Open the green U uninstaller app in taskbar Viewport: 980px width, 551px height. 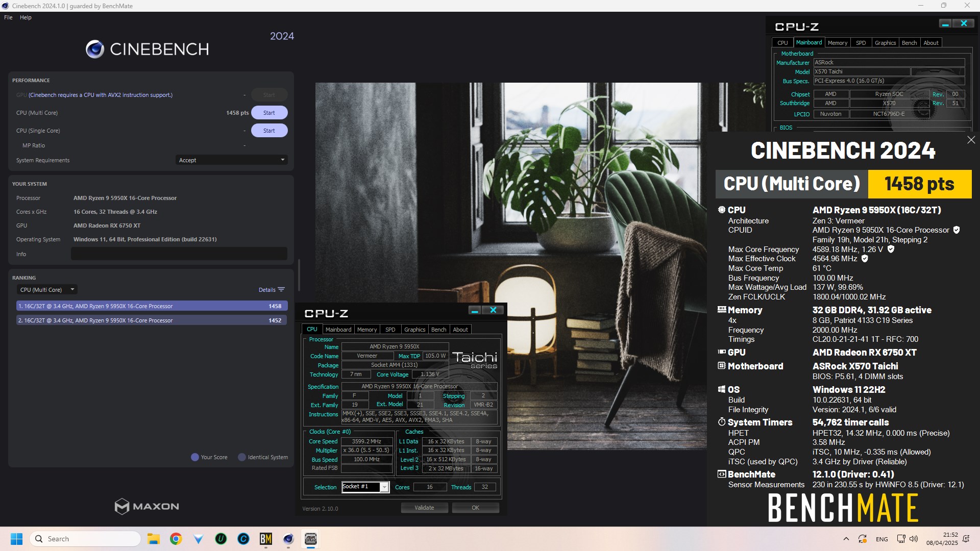tap(220, 539)
